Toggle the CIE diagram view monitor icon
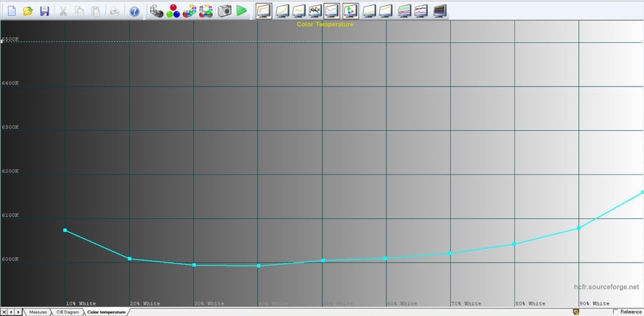 pyautogui.click(x=350, y=10)
